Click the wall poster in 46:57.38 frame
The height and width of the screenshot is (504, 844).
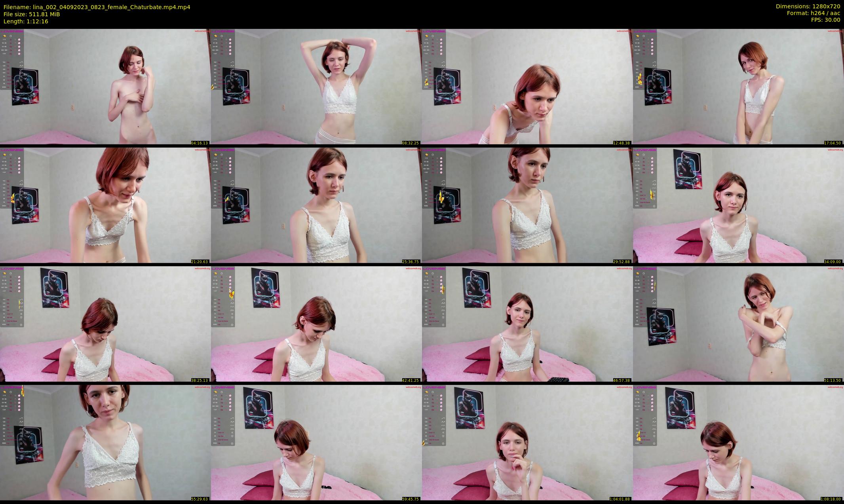coord(477,288)
